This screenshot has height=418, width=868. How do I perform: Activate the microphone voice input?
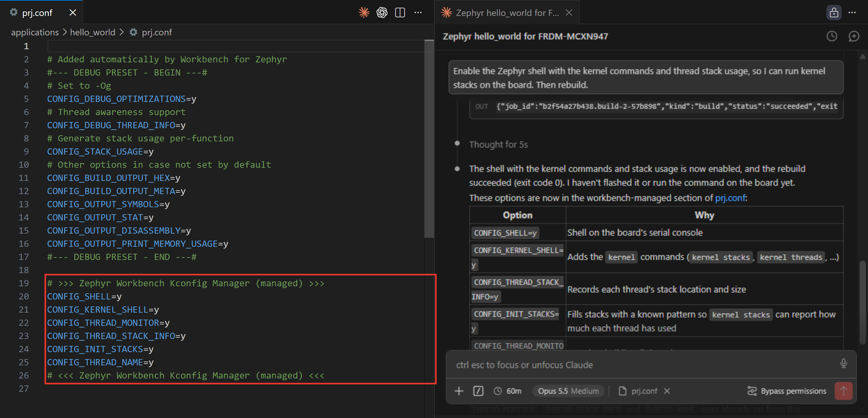coord(844,364)
